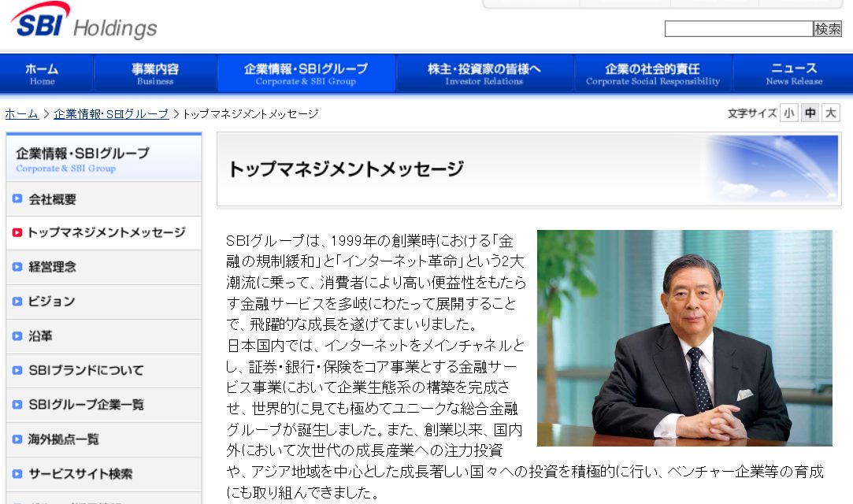Click the blue arrow icon beside 沿革

click(17, 336)
